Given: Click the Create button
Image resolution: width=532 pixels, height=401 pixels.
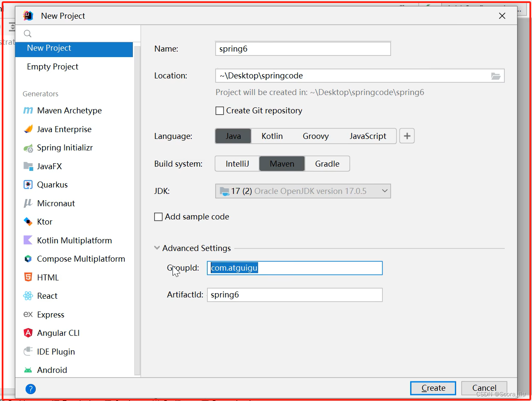Looking at the screenshot, I should pos(433,388).
